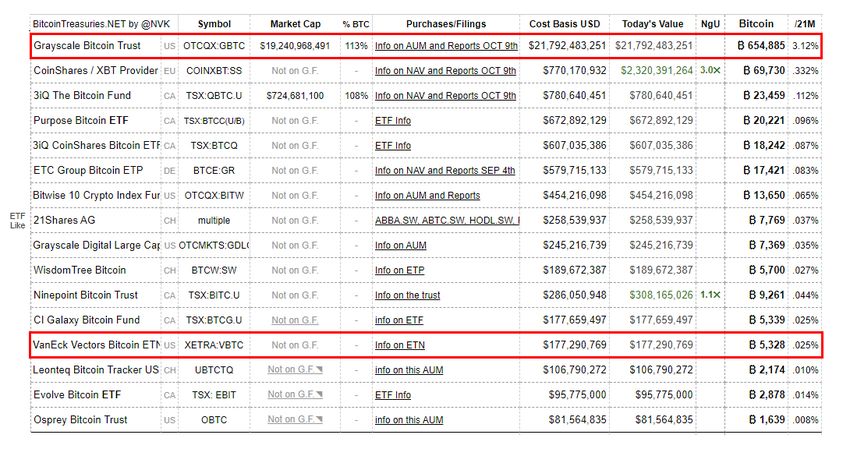
Task: Click Bitcoin holdings value 654,885
Action: (761, 46)
